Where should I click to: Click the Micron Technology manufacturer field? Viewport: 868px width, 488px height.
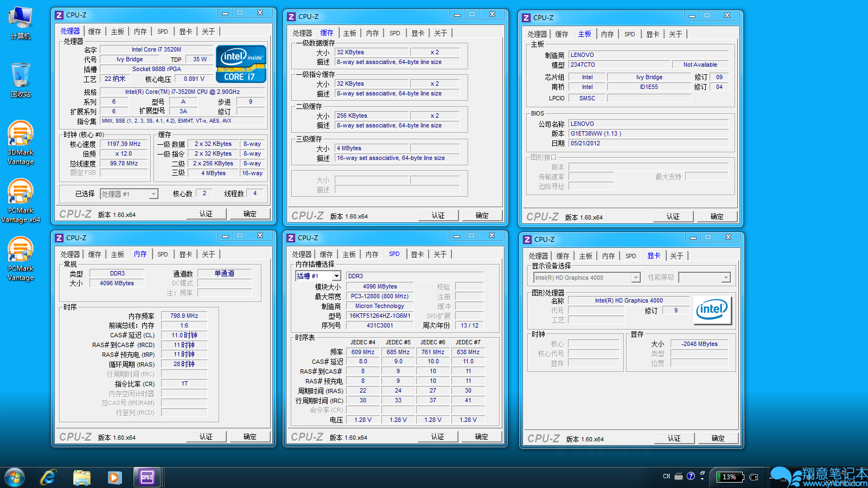coord(380,306)
